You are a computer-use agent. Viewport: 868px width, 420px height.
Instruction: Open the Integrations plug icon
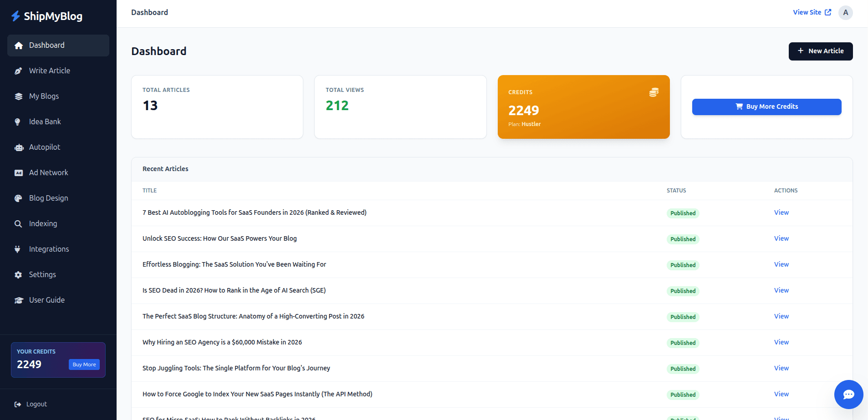(x=18, y=249)
